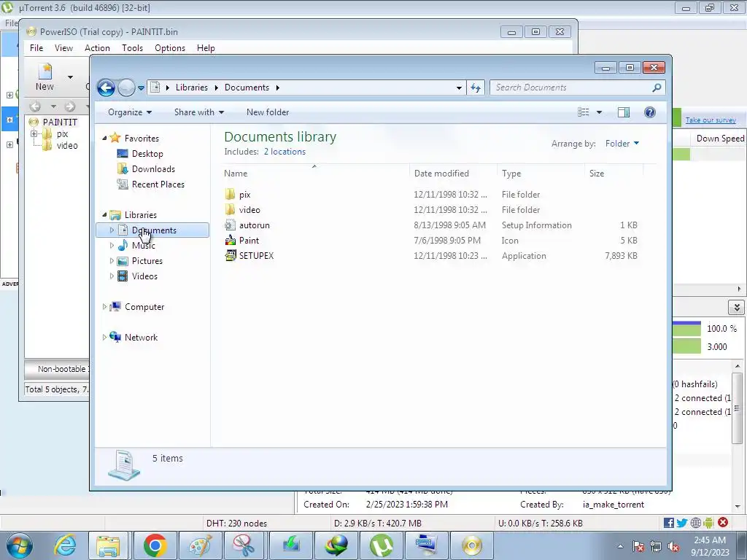Image resolution: width=747 pixels, height=560 pixels.
Task: Open PowerISO File menu
Action: (36, 48)
